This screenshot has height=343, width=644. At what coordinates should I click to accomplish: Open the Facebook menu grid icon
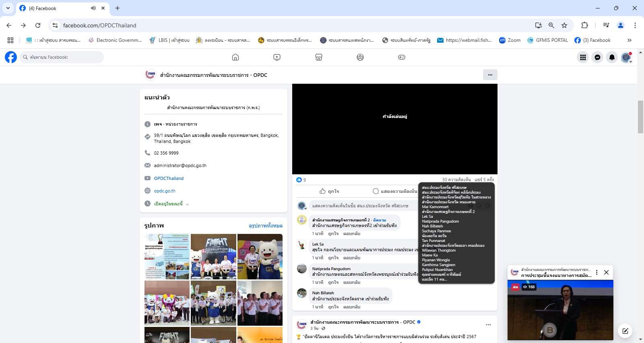583,57
